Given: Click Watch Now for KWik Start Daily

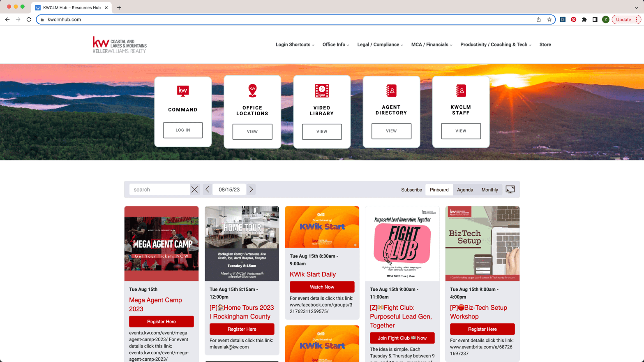Looking at the screenshot, I should pos(322,287).
